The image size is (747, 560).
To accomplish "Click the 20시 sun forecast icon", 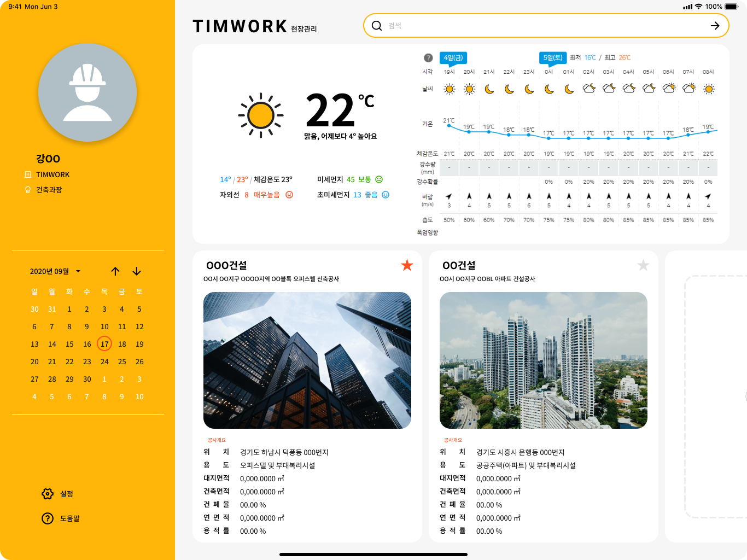I will pyautogui.click(x=469, y=89).
